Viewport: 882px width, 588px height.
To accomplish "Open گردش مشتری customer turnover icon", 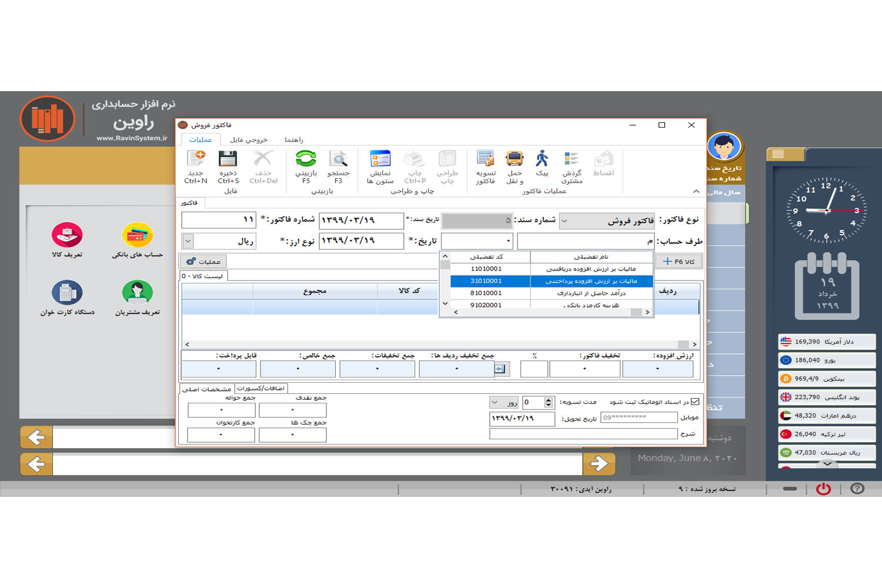I will pyautogui.click(x=572, y=160).
